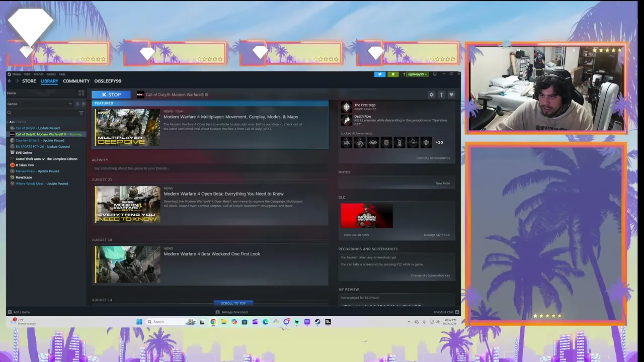Image resolution: width=644 pixels, height=362 pixels.
Task: Open Steam announcements megaphone icon
Action: tap(380, 74)
